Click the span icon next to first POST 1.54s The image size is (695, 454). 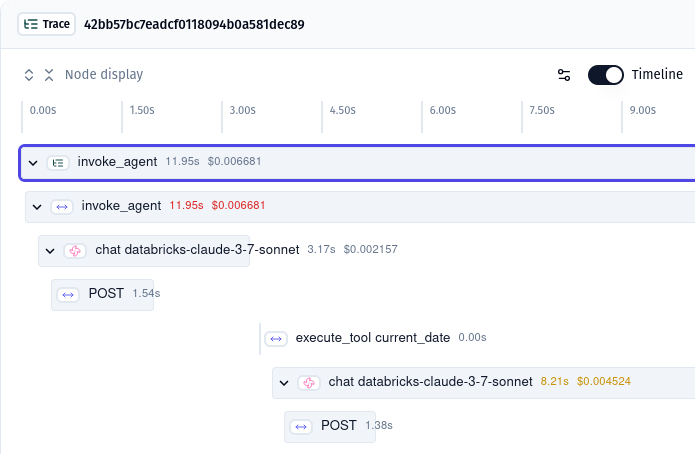point(69,294)
